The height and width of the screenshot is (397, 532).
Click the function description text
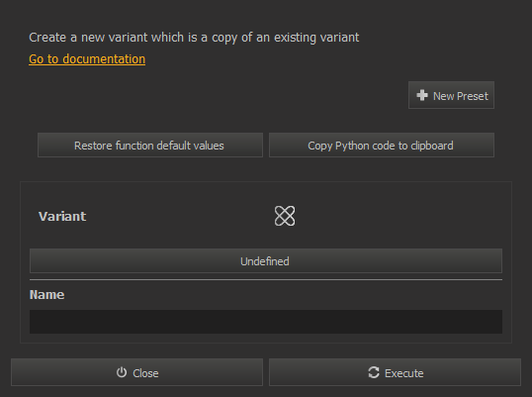coord(194,38)
